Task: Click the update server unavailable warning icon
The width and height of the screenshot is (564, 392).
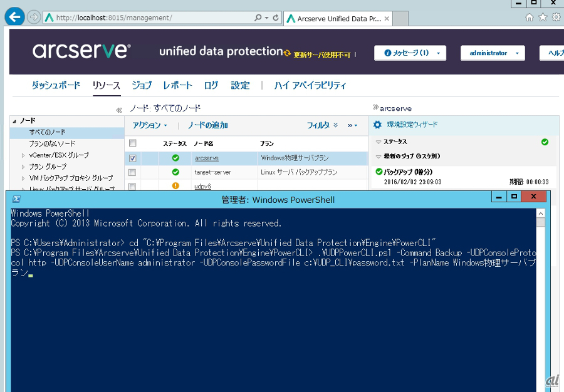Action: pyautogui.click(x=287, y=53)
